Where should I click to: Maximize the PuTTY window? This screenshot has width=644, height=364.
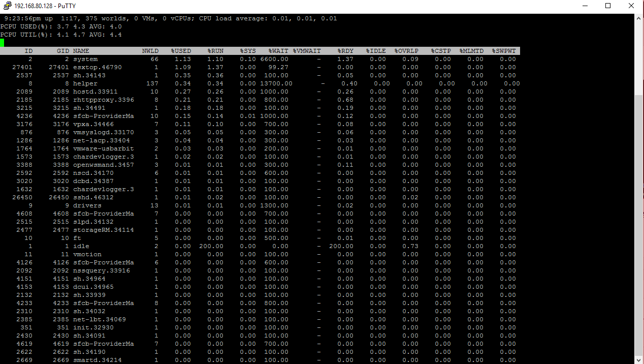point(608,6)
